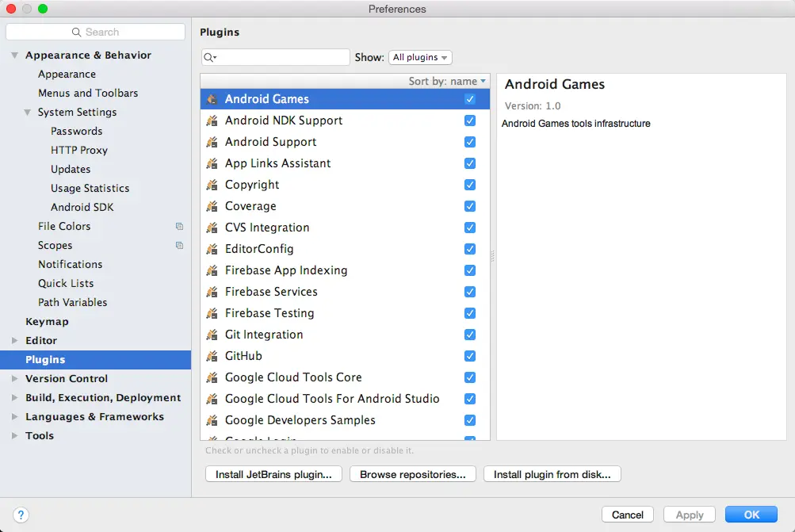Open help with the question mark button
Viewport: 795px width, 532px height.
point(21,515)
